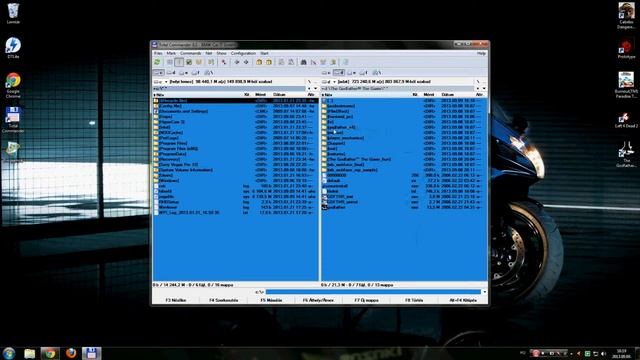Toggle the pressed full view mode icon
Viewport: 640px width, 360px height.
(x=179, y=62)
